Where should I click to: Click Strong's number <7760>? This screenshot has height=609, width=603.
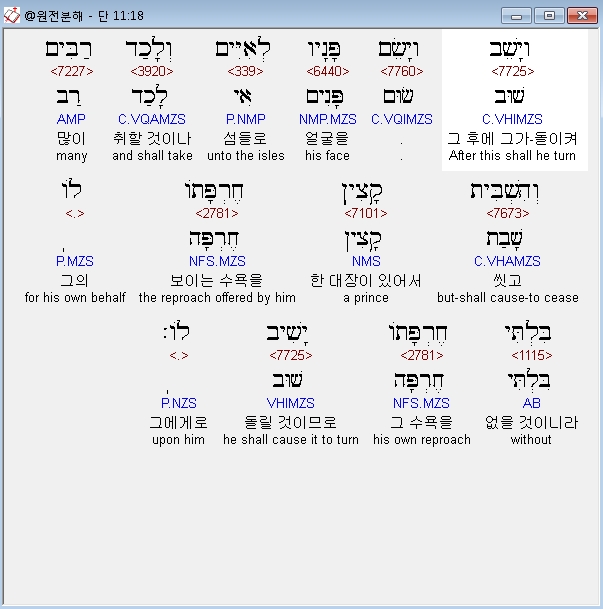click(x=402, y=71)
